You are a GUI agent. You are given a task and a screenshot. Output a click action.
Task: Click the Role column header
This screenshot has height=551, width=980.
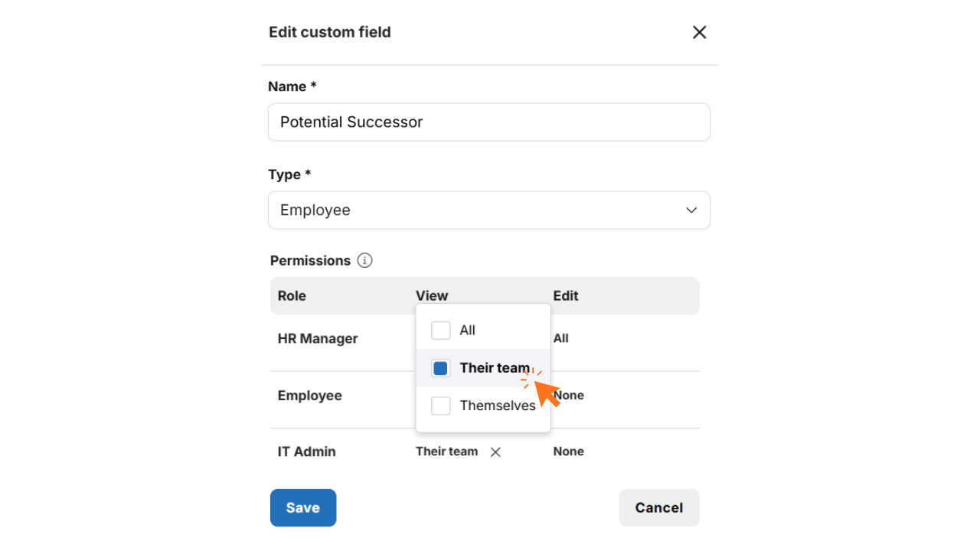click(x=292, y=296)
